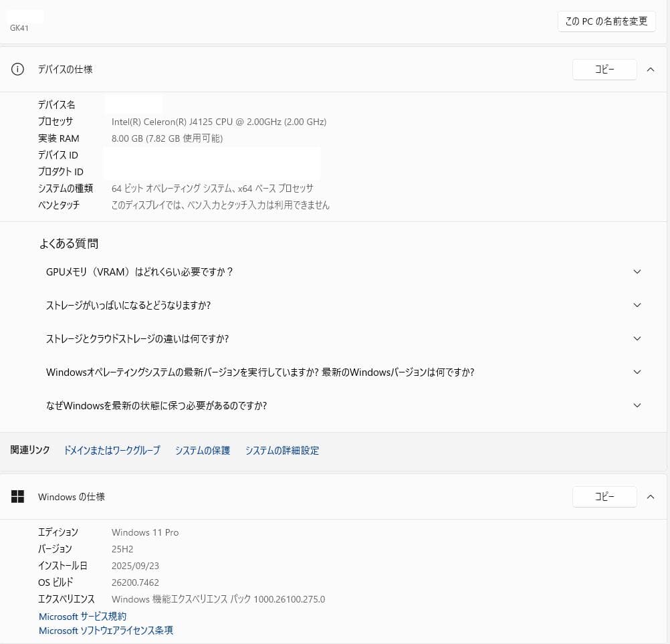Expand ストレージがいっぱいになると question

[637, 306]
